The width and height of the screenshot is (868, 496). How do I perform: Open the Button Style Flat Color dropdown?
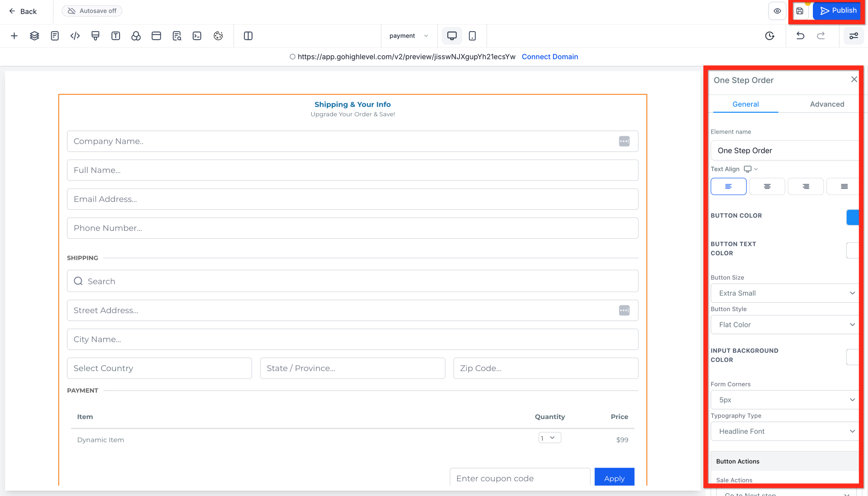784,324
